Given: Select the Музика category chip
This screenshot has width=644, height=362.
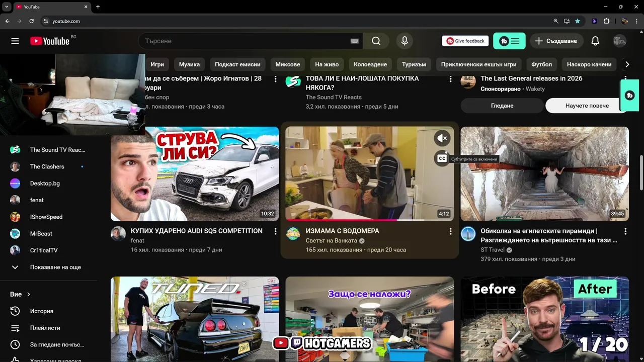Looking at the screenshot, I should coord(189,64).
